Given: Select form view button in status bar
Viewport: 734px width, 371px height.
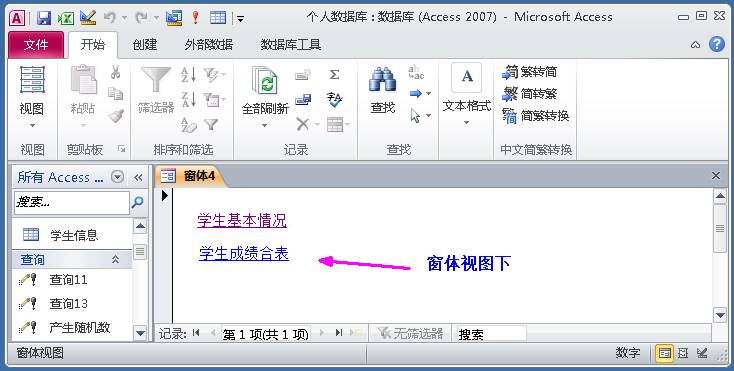Looking at the screenshot, I should tap(664, 353).
